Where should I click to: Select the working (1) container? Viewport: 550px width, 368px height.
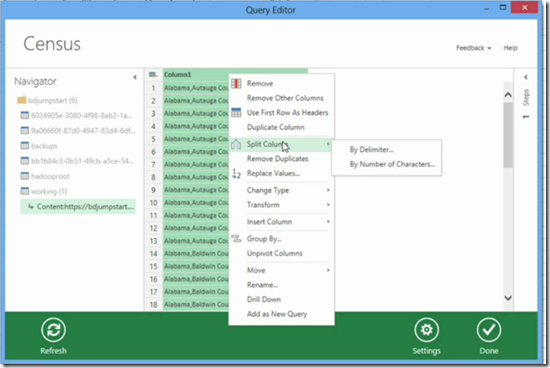tap(49, 191)
